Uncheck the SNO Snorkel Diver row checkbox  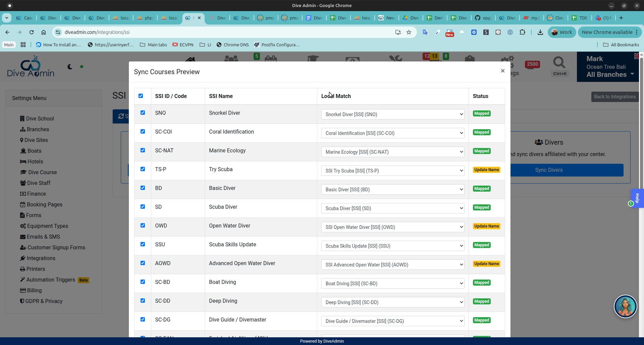coord(143,113)
